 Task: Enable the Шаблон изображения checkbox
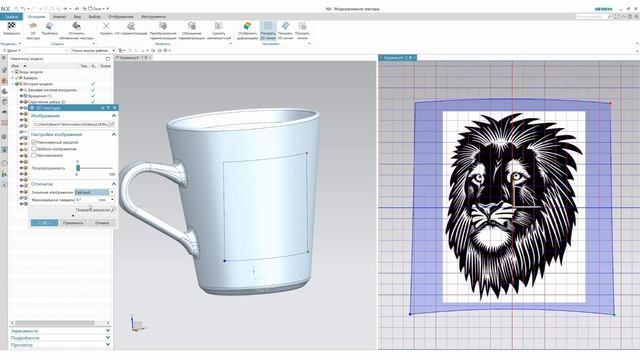click(x=34, y=149)
